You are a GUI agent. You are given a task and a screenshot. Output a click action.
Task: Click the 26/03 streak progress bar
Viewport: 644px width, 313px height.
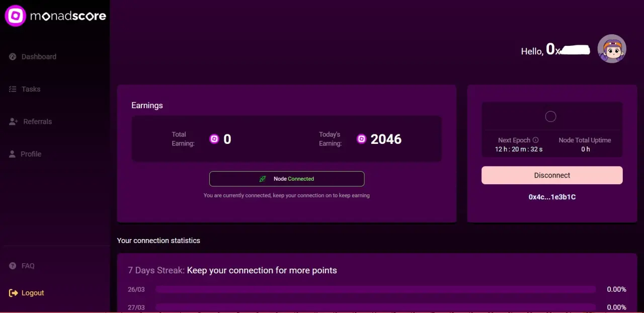375,289
